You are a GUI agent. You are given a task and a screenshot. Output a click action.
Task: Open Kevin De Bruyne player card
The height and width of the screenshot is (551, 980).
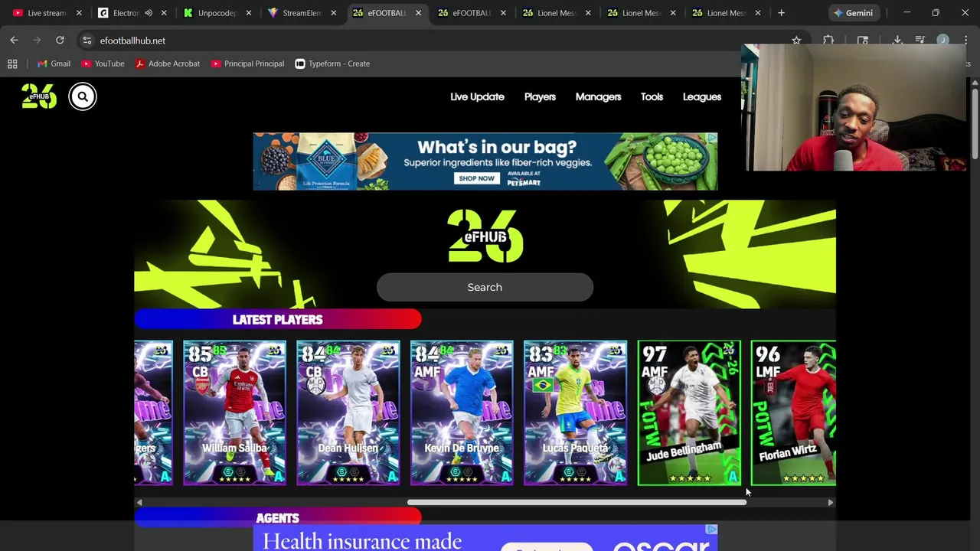(x=461, y=412)
